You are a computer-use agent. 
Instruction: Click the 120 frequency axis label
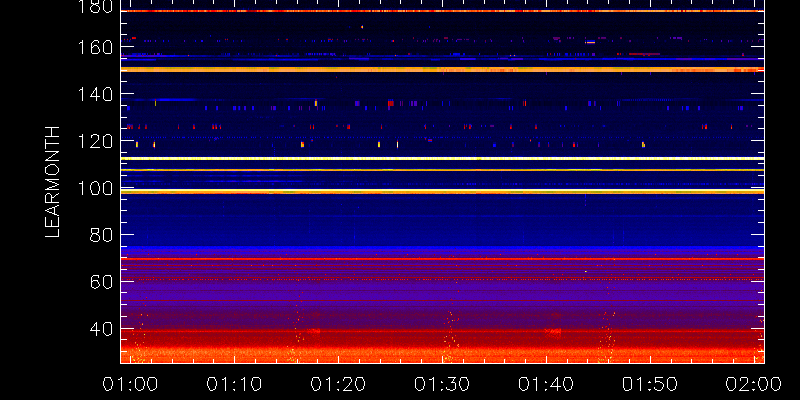point(95,141)
